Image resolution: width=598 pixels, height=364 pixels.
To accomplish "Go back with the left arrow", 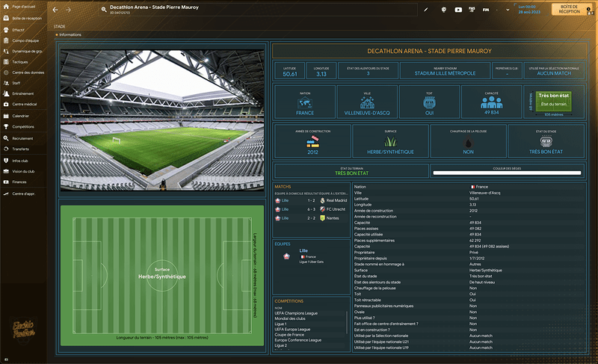I will [x=55, y=10].
